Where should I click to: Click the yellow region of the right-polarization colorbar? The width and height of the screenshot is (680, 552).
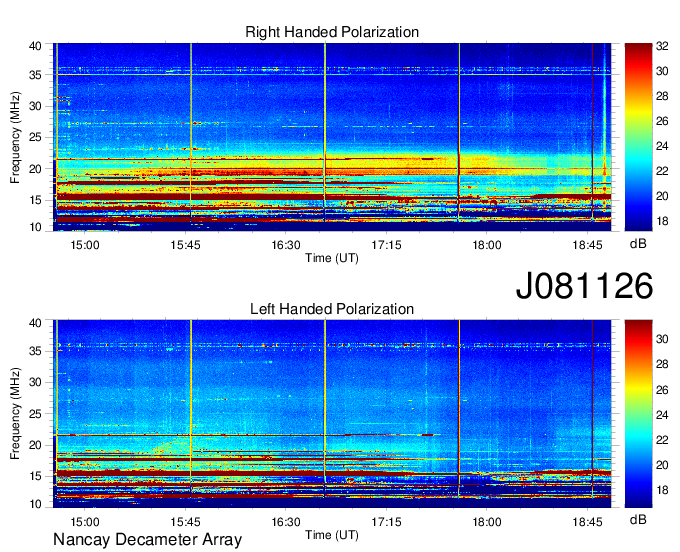(x=638, y=114)
